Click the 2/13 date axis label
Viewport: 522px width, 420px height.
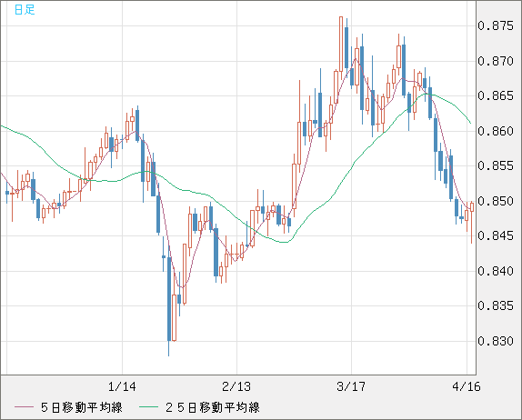coord(236,386)
